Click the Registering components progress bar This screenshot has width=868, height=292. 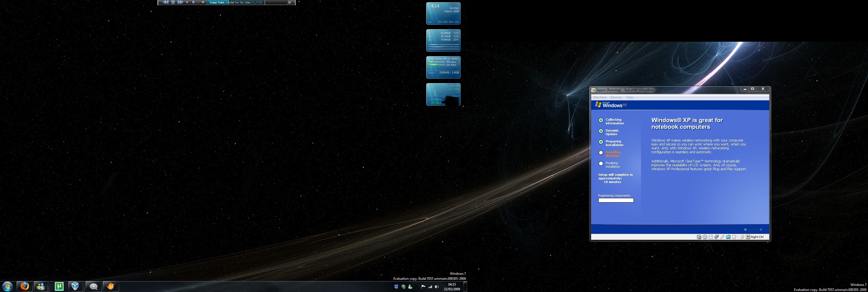[616, 201]
